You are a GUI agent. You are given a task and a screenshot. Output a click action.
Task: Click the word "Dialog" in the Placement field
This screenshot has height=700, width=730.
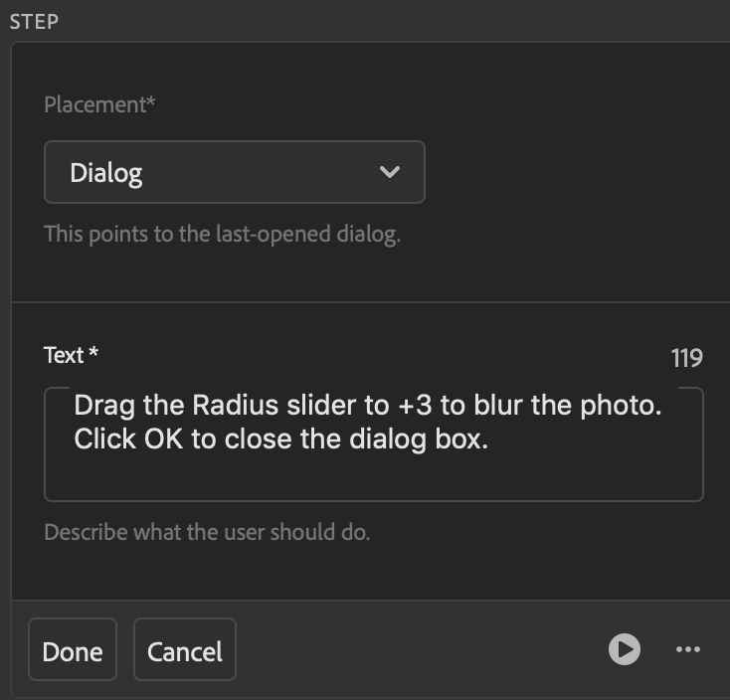coord(106,173)
